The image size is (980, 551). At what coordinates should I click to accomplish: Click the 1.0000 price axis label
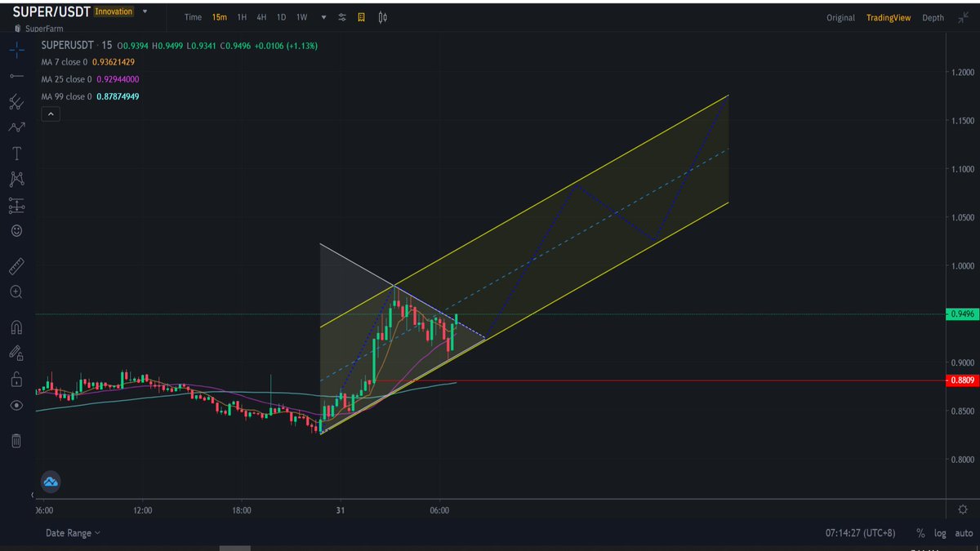click(x=963, y=266)
